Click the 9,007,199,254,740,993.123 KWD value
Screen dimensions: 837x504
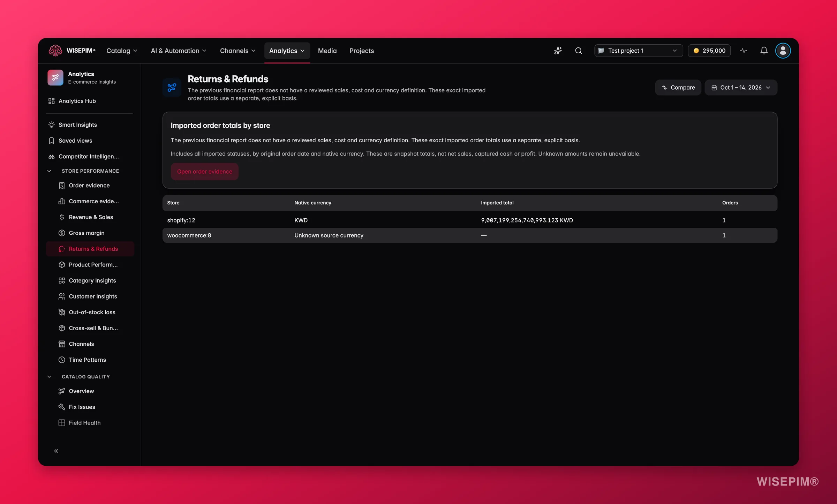coord(527,220)
